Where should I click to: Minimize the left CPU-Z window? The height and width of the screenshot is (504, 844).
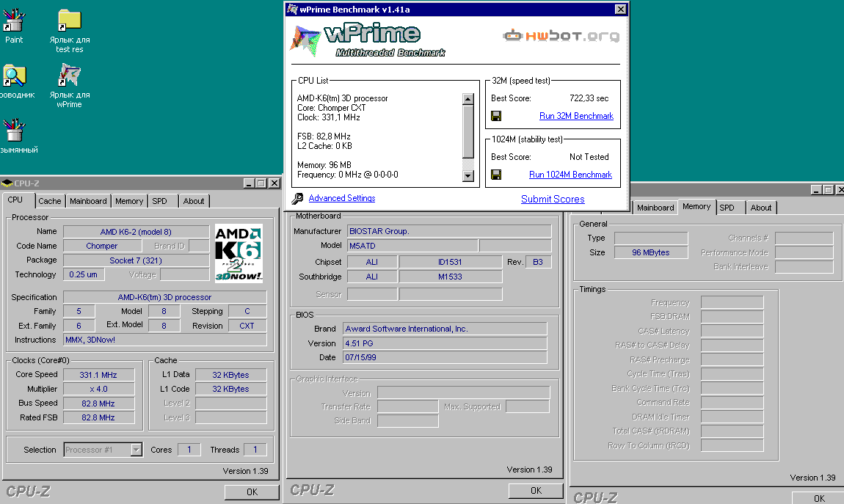[249, 183]
